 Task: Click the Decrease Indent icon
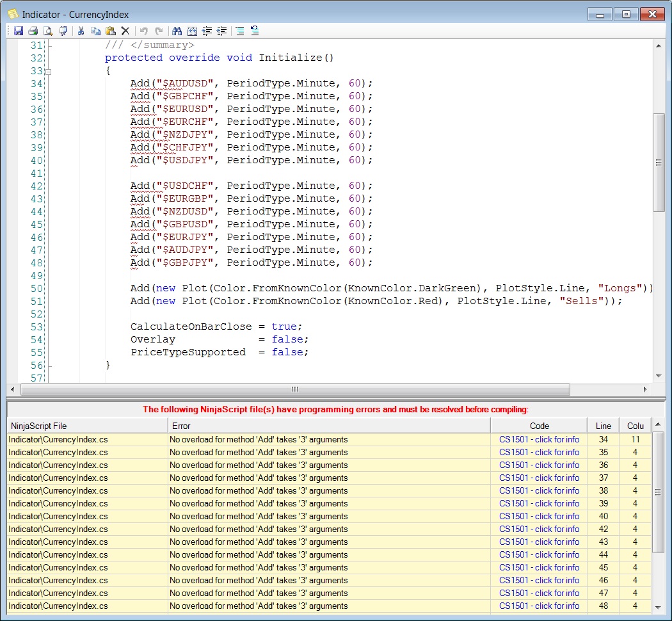pyautogui.click(x=207, y=31)
